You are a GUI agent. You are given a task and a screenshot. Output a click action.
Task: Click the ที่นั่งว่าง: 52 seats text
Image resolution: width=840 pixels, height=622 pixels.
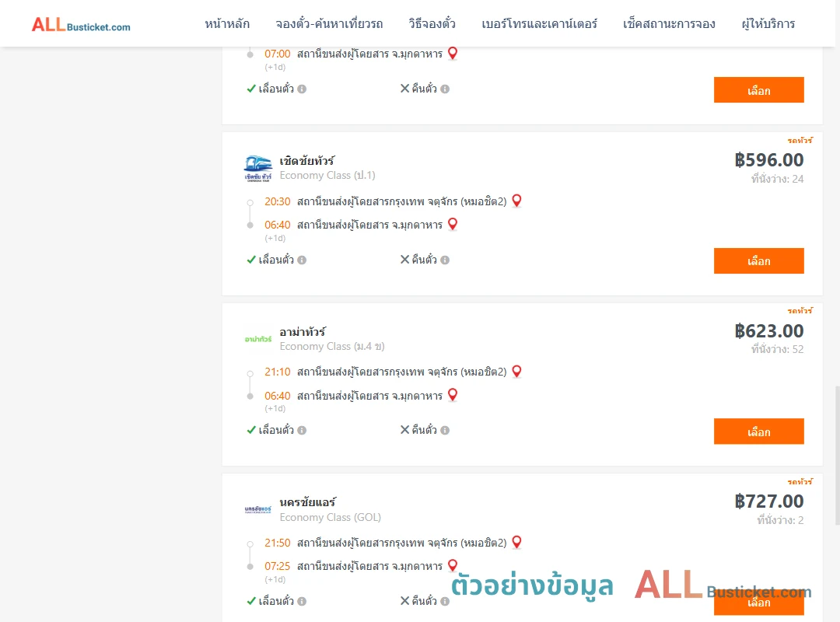(777, 349)
